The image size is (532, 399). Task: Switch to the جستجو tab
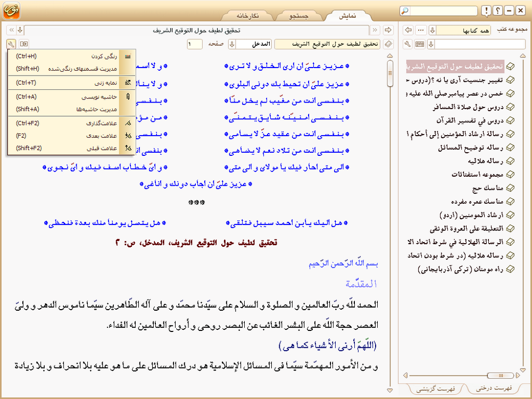(x=299, y=16)
